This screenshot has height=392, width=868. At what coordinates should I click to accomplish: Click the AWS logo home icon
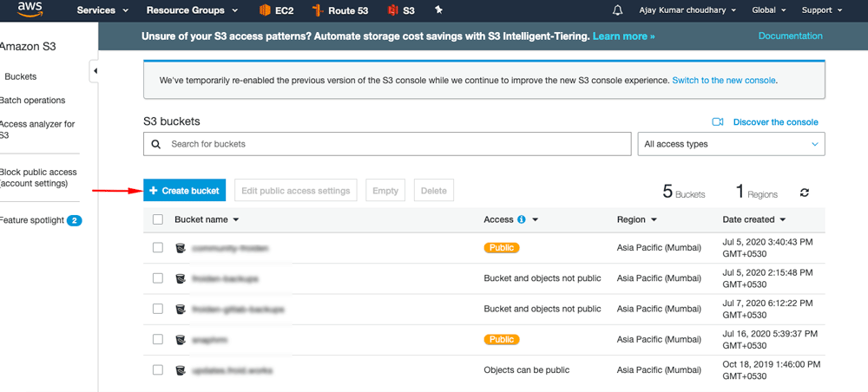[30, 10]
